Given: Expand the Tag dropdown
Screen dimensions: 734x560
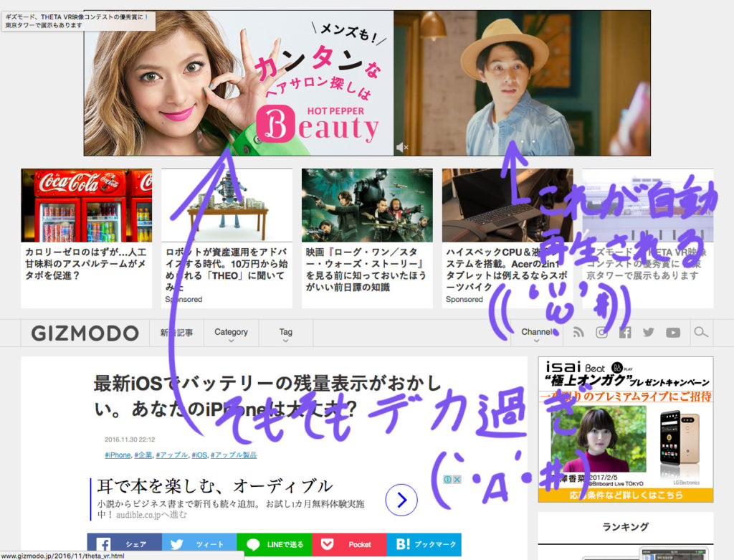Looking at the screenshot, I should click(x=285, y=333).
